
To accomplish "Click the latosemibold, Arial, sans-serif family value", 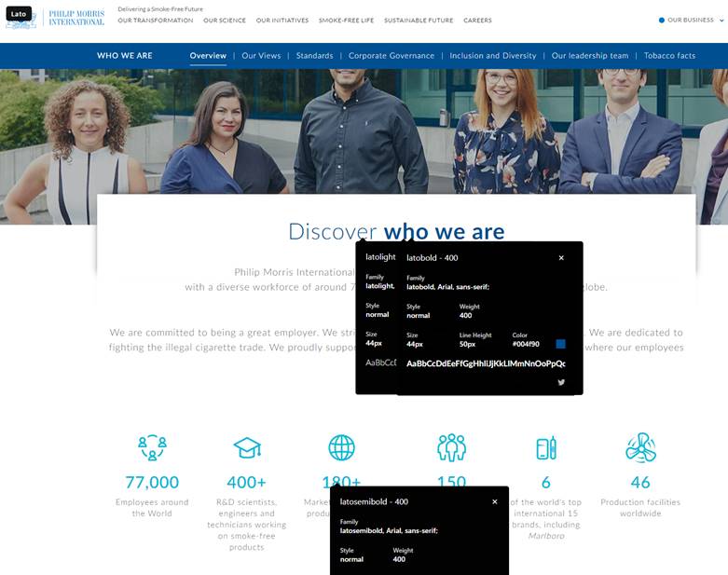I will tap(389, 530).
